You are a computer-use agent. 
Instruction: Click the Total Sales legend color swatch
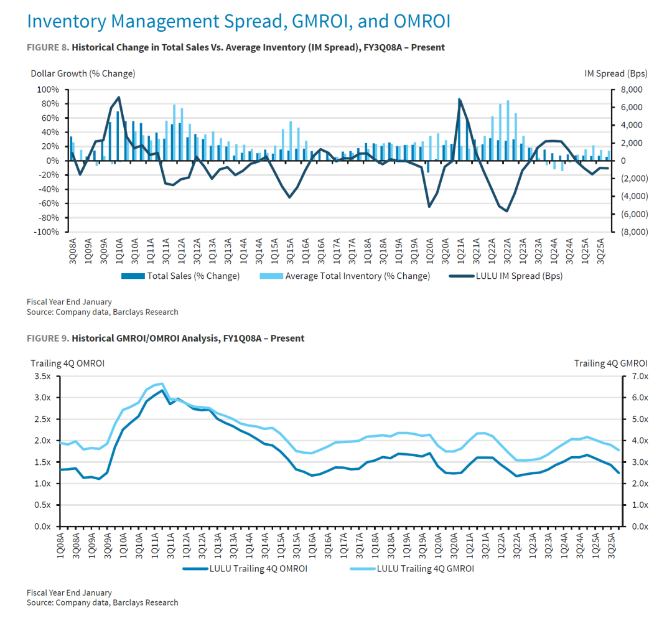(133, 276)
